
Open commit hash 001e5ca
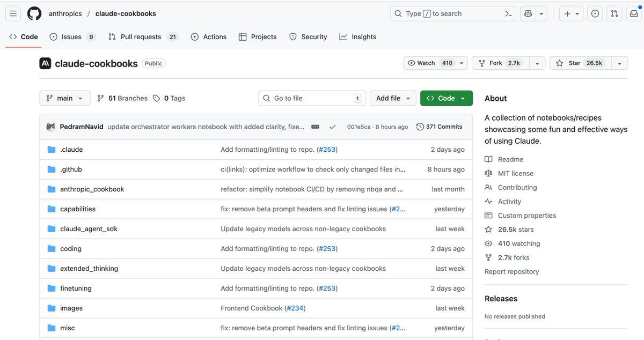click(358, 127)
